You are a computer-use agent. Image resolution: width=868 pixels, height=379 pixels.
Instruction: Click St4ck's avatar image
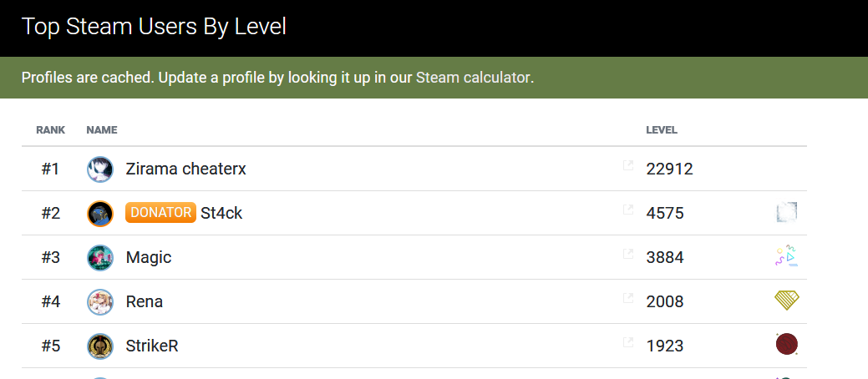coord(100,213)
